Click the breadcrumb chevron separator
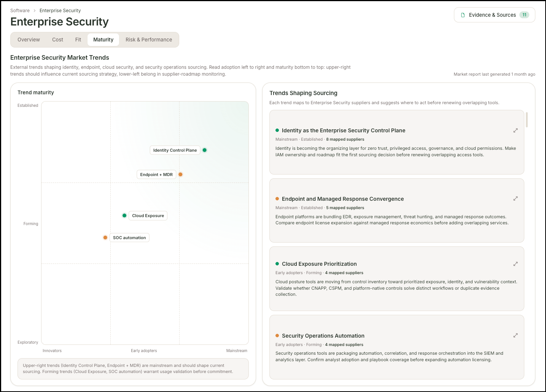546x392 pixels. (35, 11)
